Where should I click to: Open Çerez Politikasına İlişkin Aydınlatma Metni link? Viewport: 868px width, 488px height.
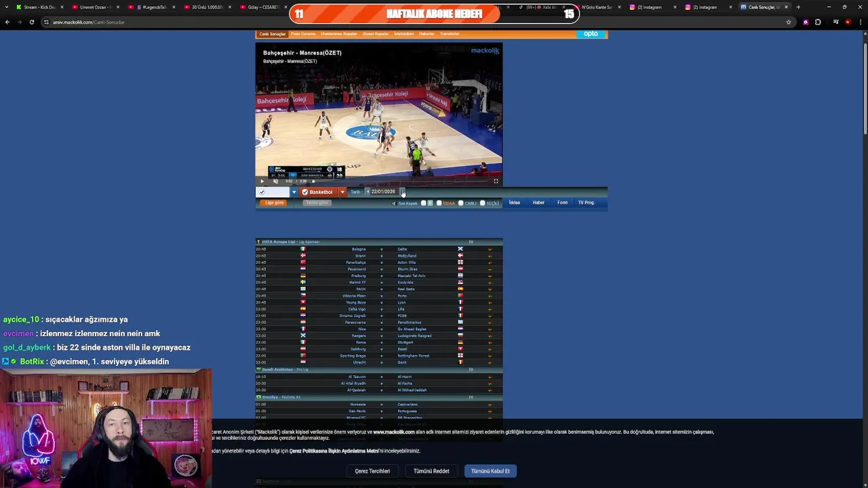click(334, 451)
